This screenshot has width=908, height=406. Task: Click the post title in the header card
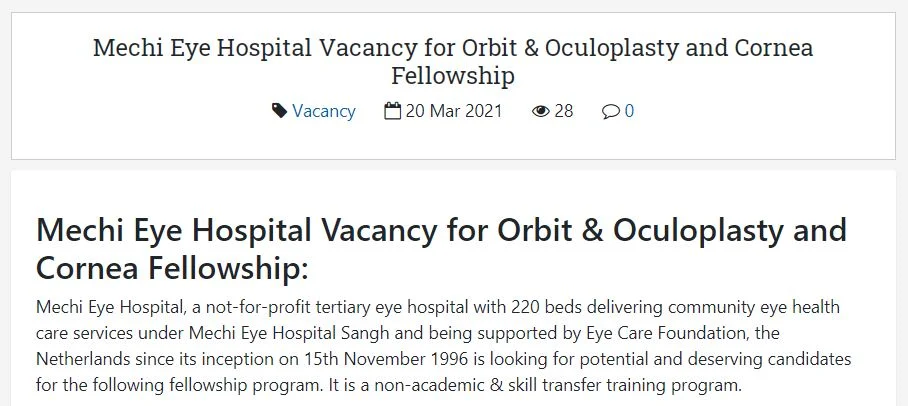(453, 61)
